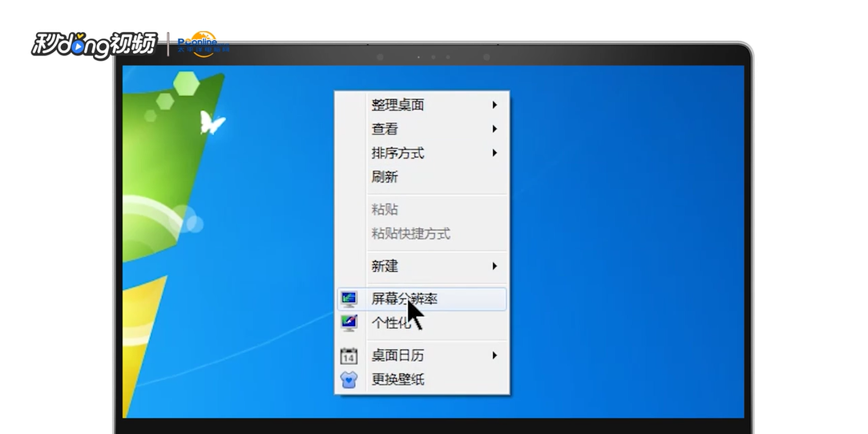Open the 新建 submenu entry
The image size is (868, 434).
[x=422, y=266]
